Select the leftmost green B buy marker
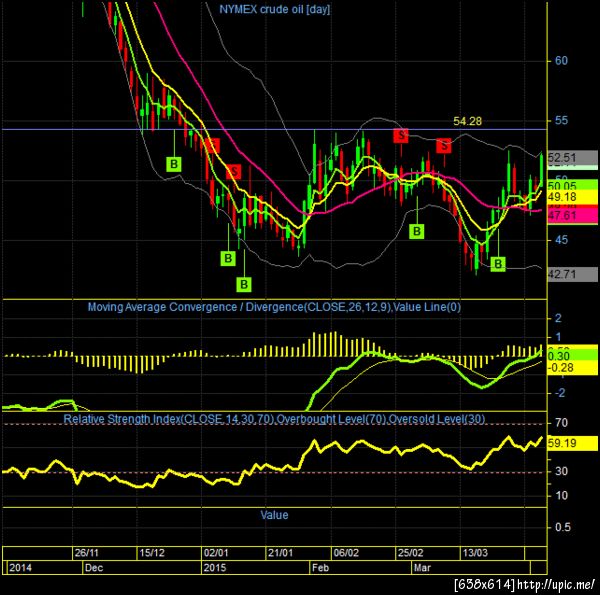This screenshot has height=595, width=600. tap(174, 164)
